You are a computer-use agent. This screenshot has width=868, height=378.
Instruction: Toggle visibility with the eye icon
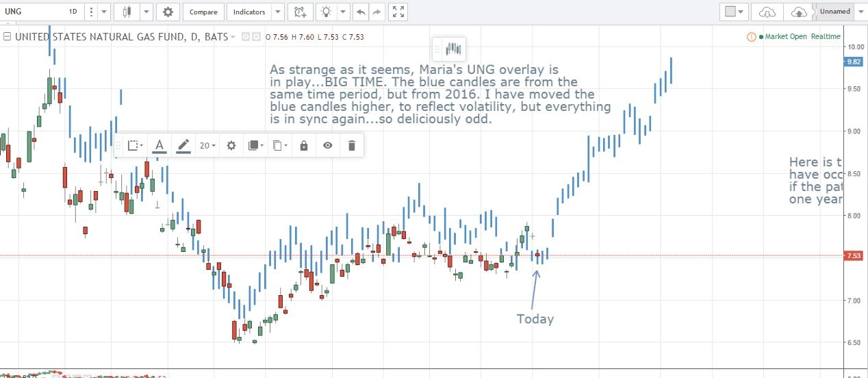[x=328, y=145]
